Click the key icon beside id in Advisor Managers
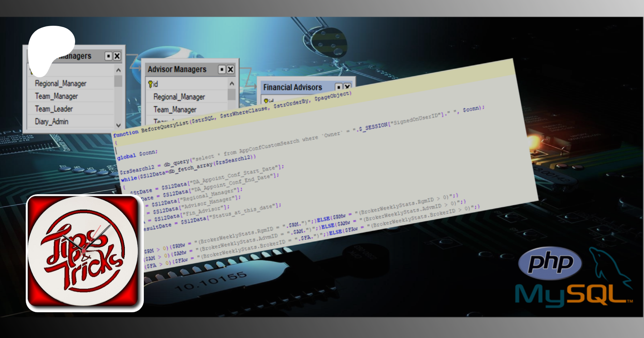The height and width of the screenshot is (338, 644). [151, 84]
